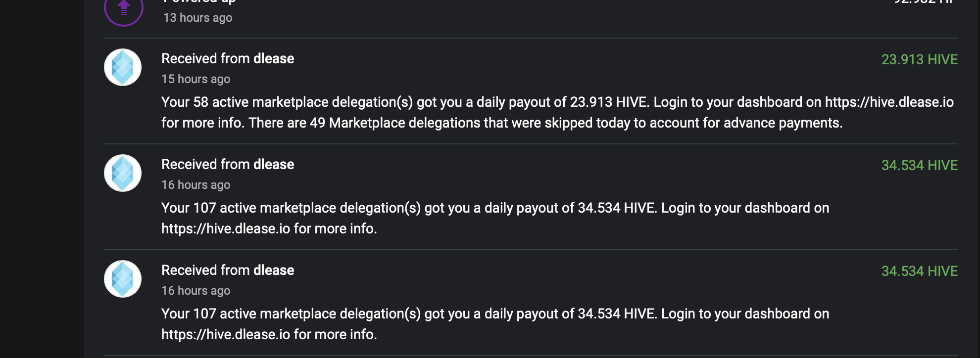
Task: Open dlease profile from the 15 hours ago transfer
Action: tap(273, 59)
